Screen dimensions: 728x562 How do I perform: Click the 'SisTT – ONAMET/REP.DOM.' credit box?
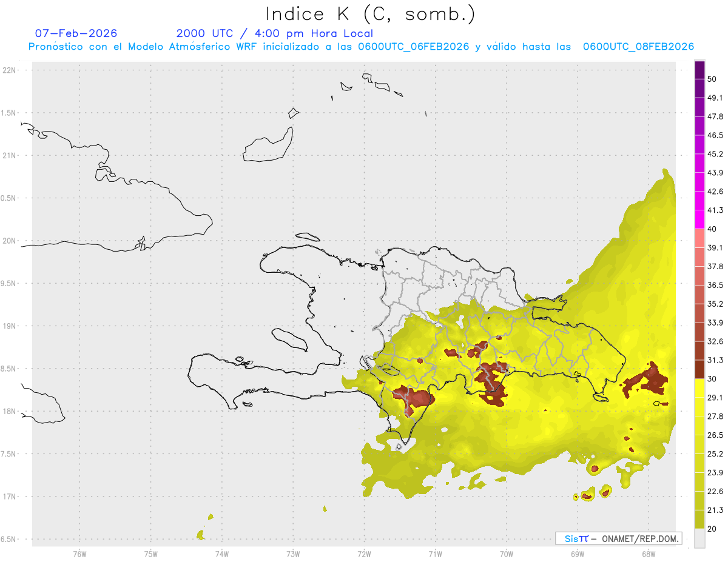point(618,538)
